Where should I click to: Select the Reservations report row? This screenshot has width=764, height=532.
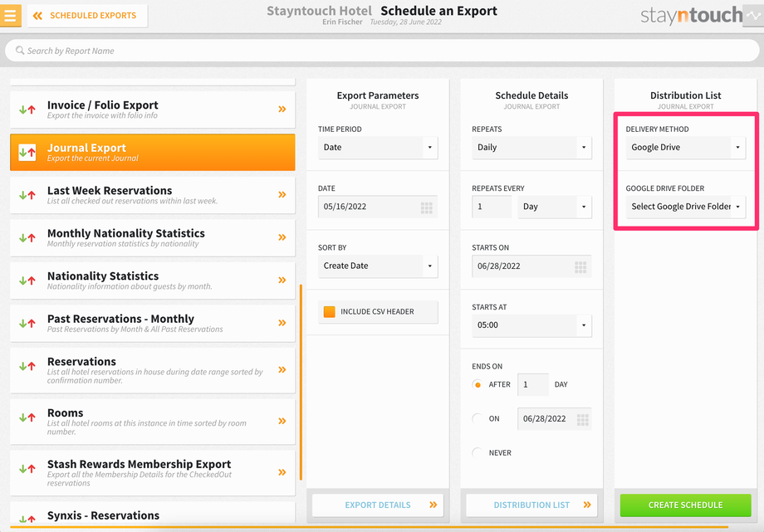[x=153, y=370]
